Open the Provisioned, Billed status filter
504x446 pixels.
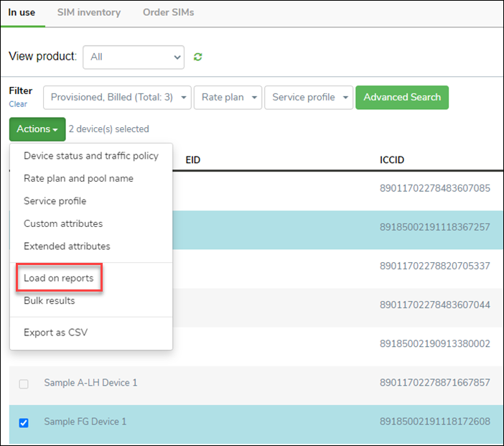[x=117, y=98]
